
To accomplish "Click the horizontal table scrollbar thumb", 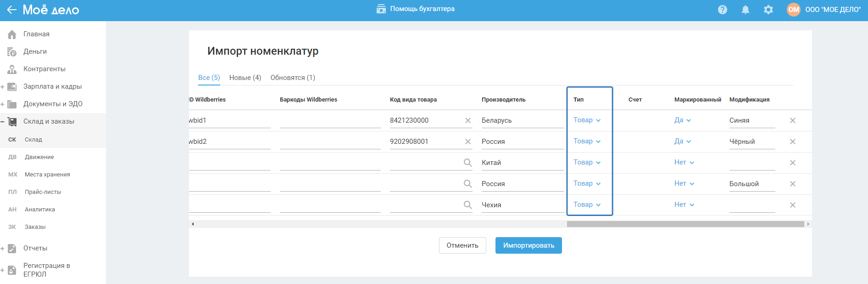I will [x=685, y=224].
